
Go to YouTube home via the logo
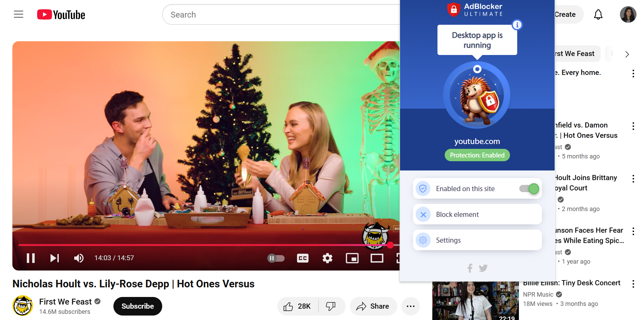coord(61,15)
